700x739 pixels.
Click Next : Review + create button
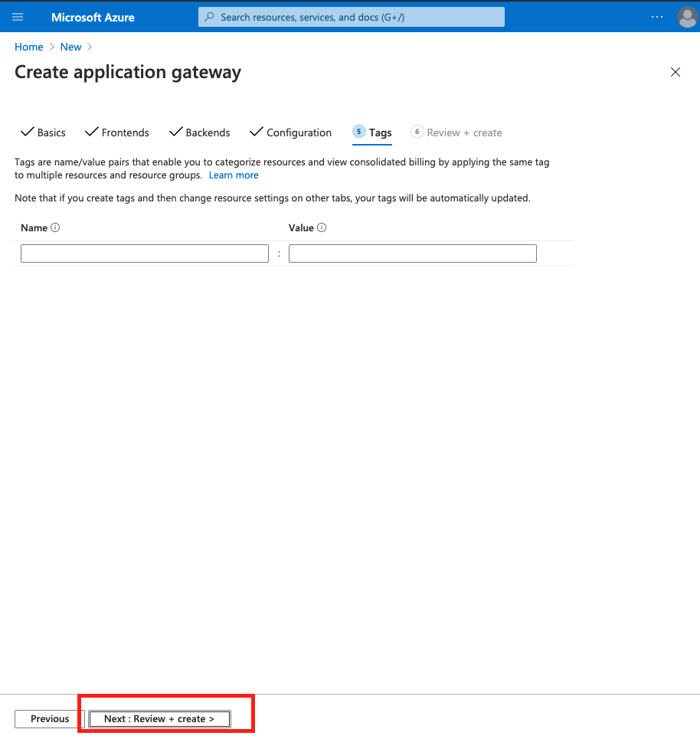159,718
